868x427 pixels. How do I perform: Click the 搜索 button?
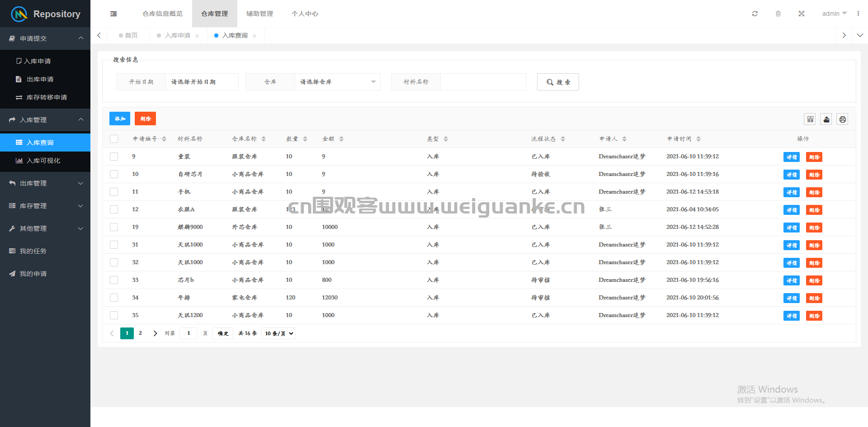558,82
